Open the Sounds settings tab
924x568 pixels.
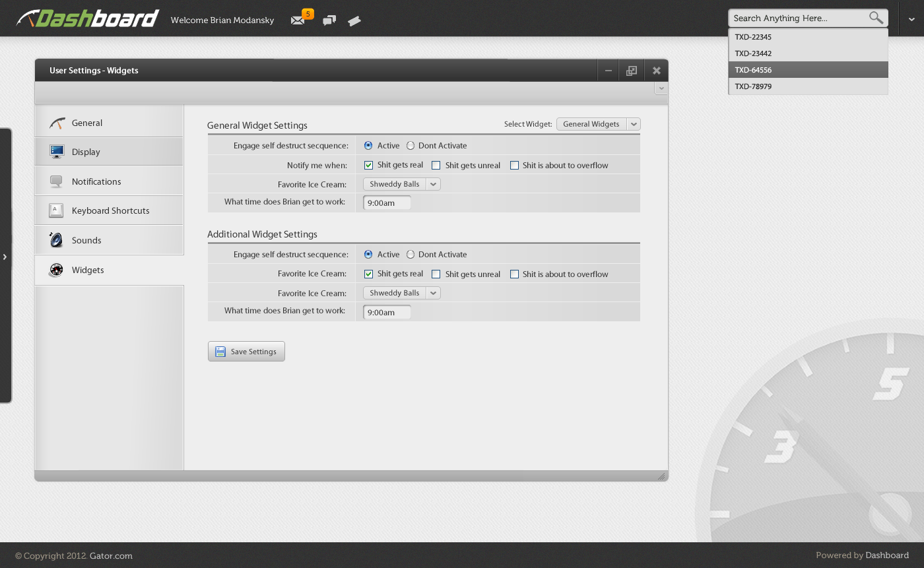(109, 240)
